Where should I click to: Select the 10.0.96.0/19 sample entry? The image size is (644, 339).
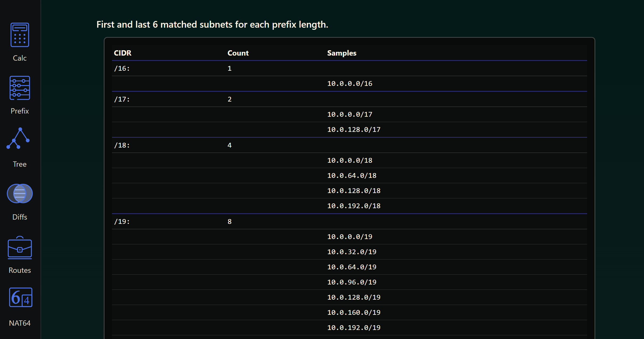pyautogui.click(x=352, y=282)
